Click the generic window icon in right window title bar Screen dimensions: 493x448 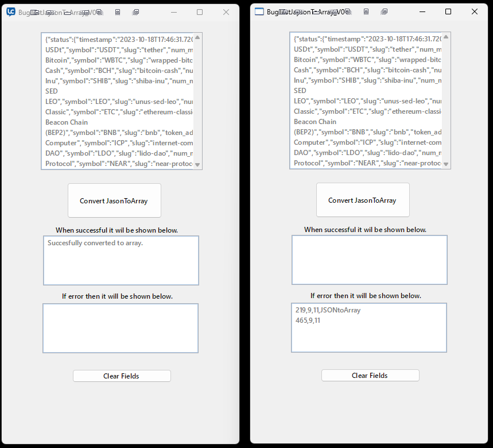[x=259, y=11]
